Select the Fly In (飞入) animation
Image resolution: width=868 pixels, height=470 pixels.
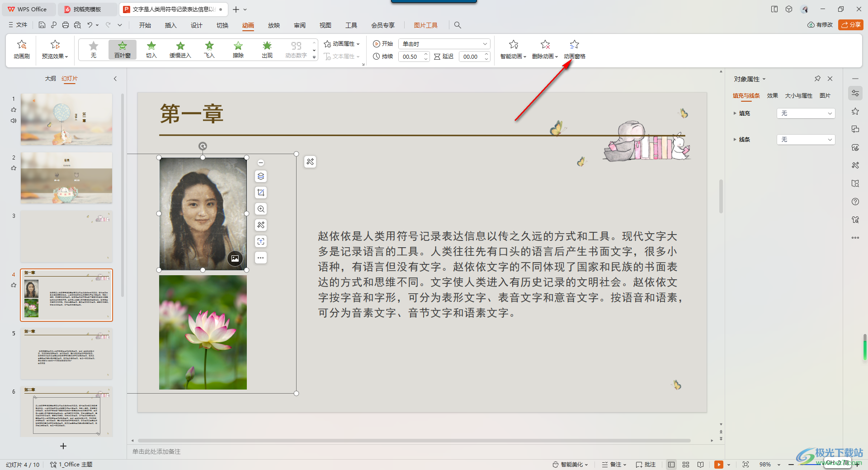pyautogui.click(x=209, y=49)
